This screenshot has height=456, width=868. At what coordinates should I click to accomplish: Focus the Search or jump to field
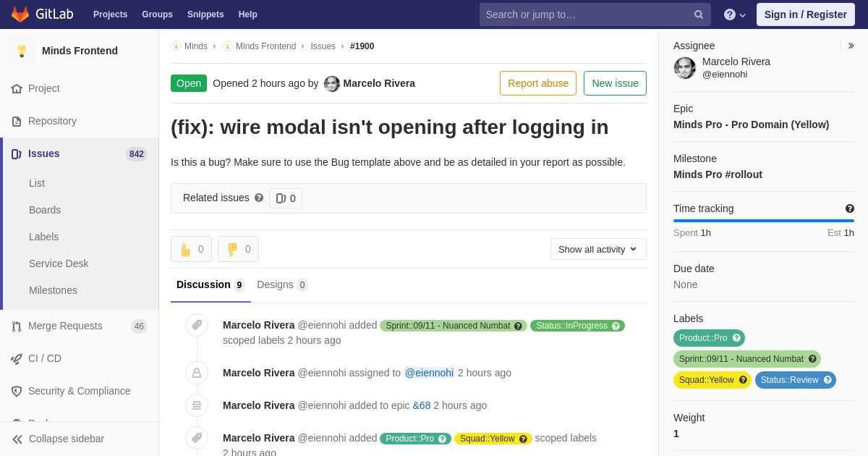point(595,14)
